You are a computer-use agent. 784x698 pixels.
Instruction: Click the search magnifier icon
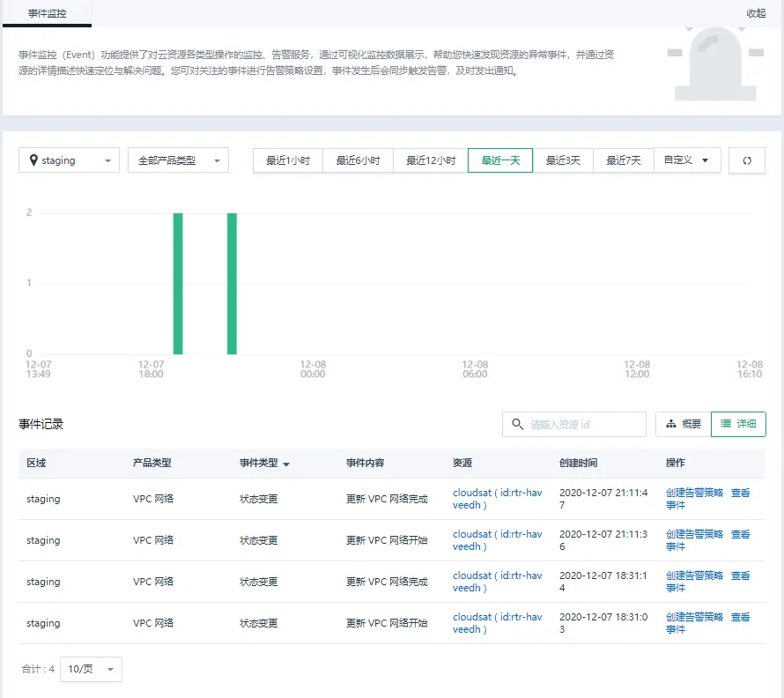[517, 424]
